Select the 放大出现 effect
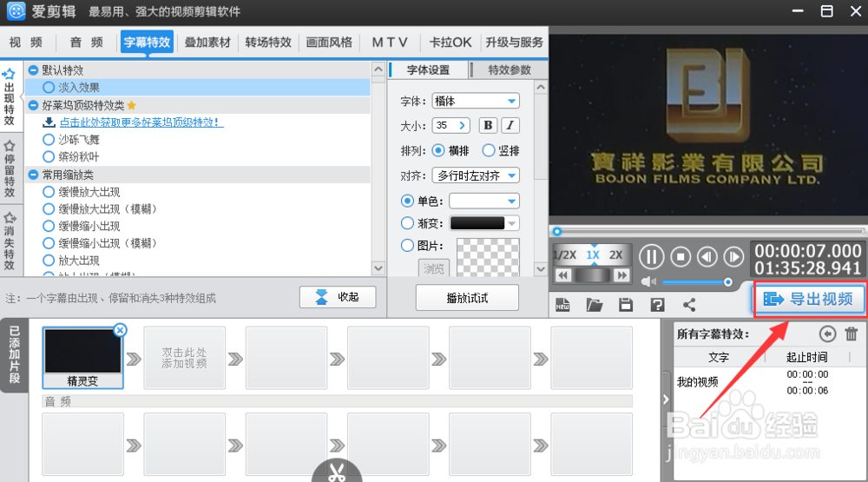This screenshot has width=868, height=482. pyautogui.click(x=49, y=261)
